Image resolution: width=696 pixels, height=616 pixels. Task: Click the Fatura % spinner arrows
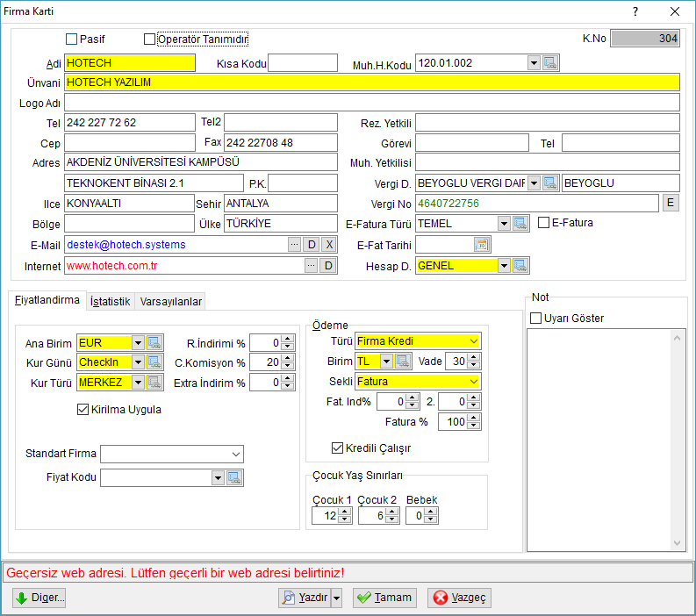coord(474,421)
